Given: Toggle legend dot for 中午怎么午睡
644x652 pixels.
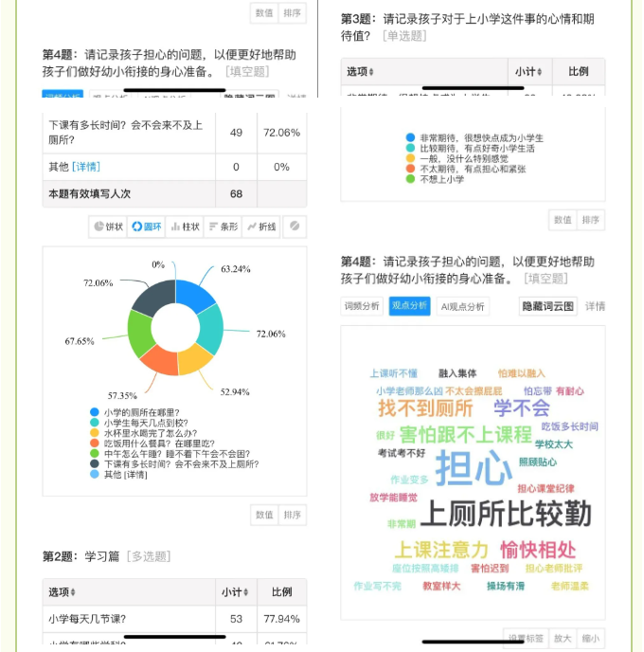Looking at the screenshot, I should (x=95, y=453).
